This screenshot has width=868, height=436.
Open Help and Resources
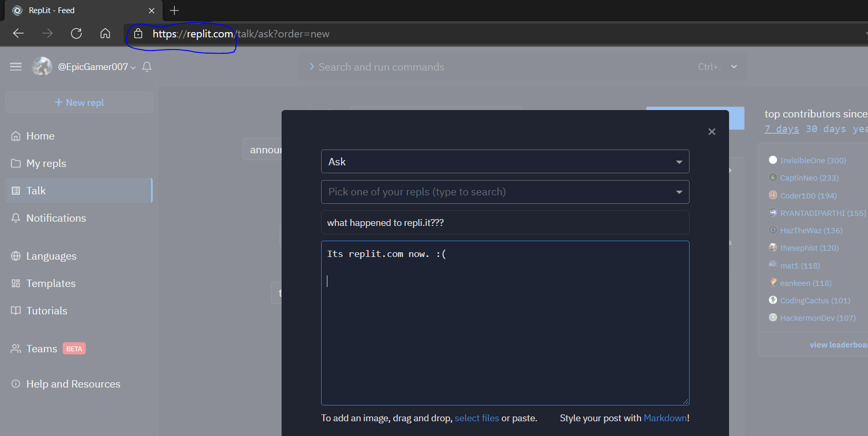(79, 384)
